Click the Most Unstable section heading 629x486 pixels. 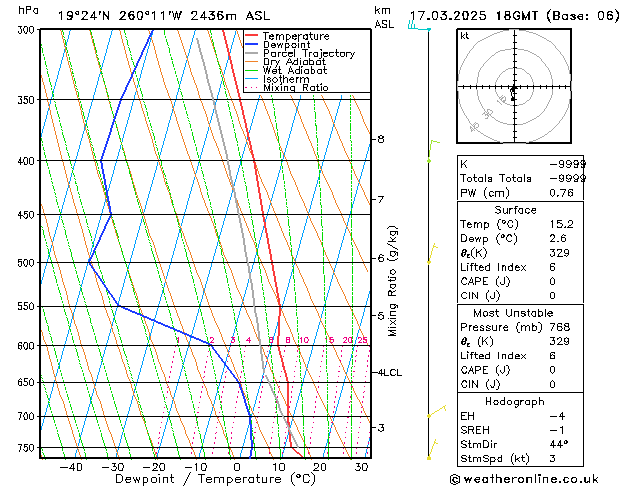[x=513, y=313]
